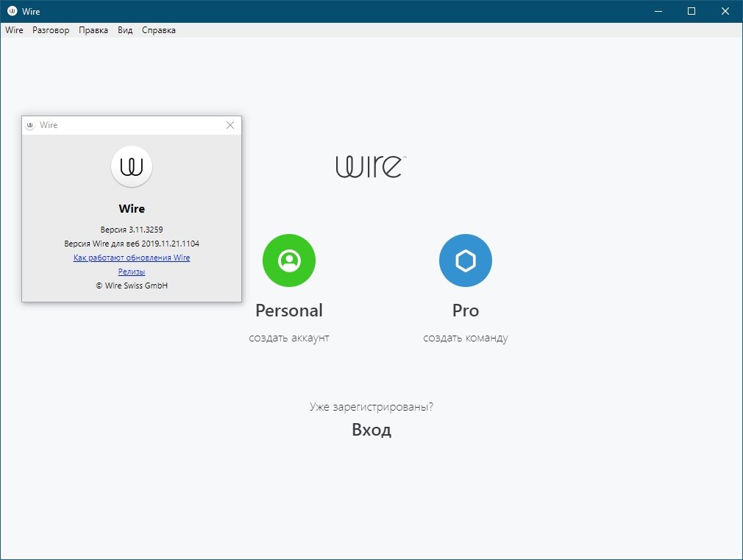
Task: Open the Вид menu
Action: click(125, 30)
